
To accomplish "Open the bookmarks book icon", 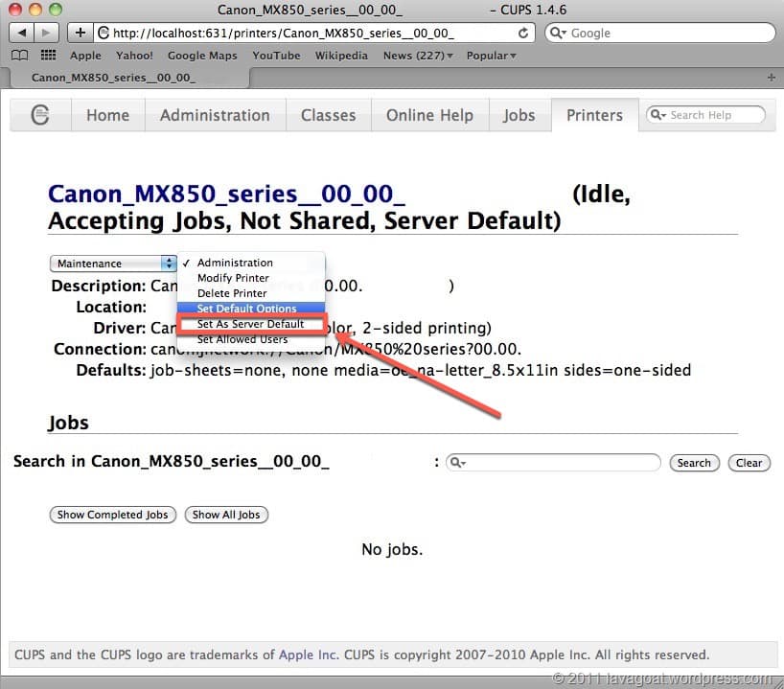I will pos(20,56).
